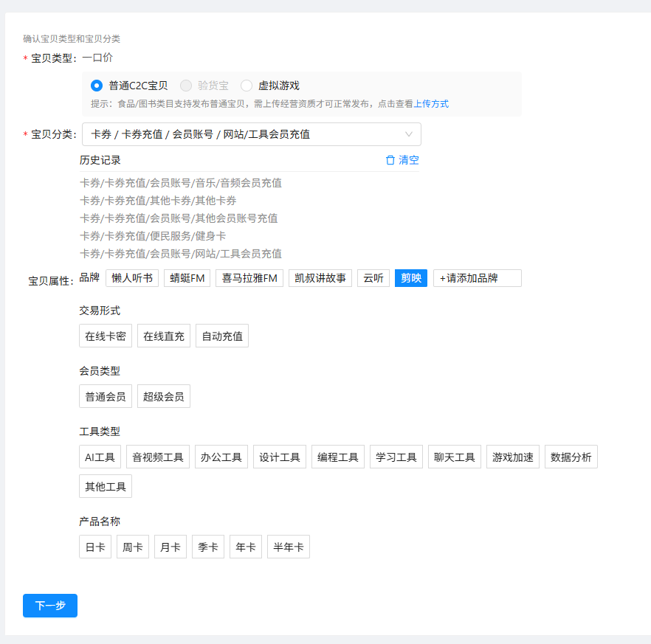Select 普通会员 member type
Screen dimensions: 651x644
[x=106, y=397]
